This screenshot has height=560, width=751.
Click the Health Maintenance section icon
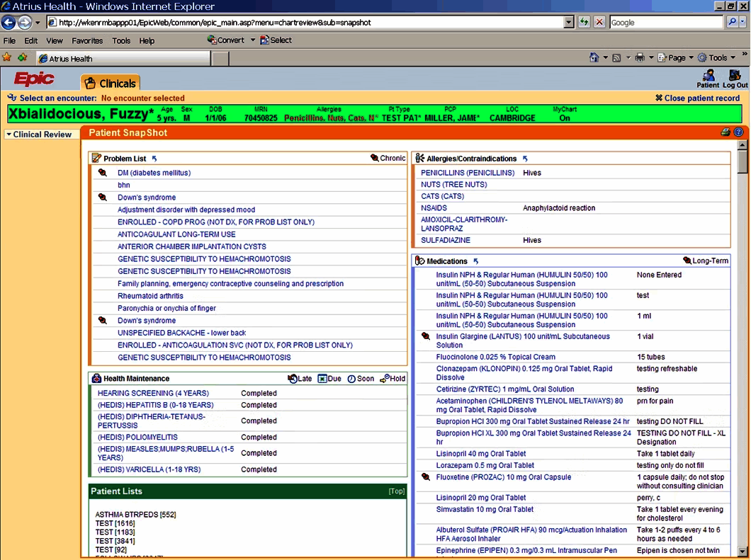click(x=96, y=378)
